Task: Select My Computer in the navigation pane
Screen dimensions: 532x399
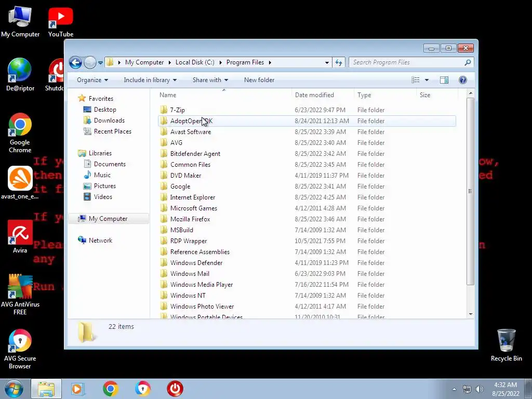Action: pyautogui.click(x=108, y=219)
